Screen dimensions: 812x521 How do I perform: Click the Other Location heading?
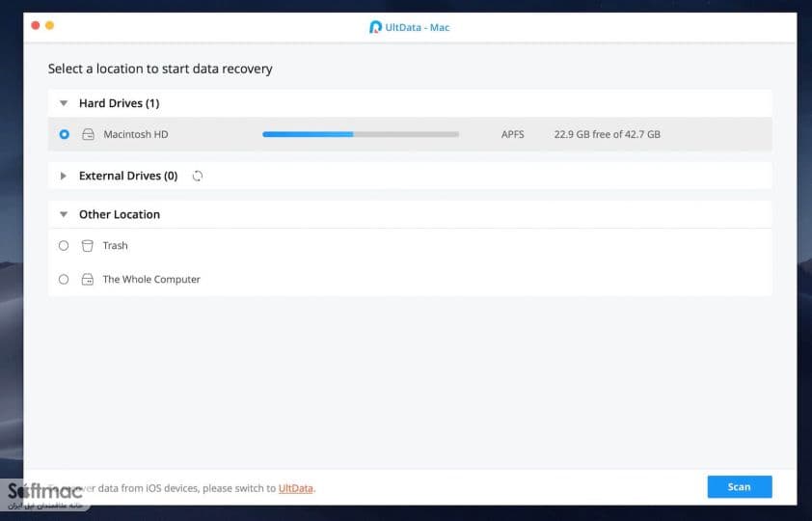click(120, 214)
